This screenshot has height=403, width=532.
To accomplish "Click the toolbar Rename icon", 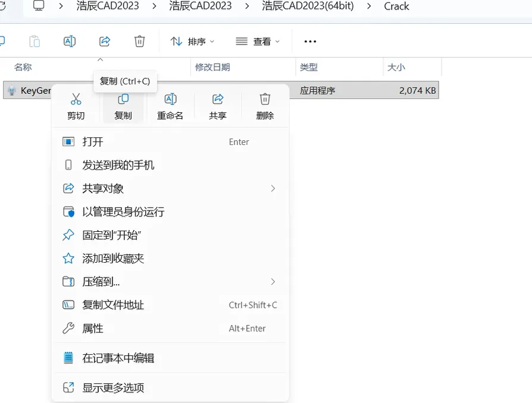I will click(70, 42).
